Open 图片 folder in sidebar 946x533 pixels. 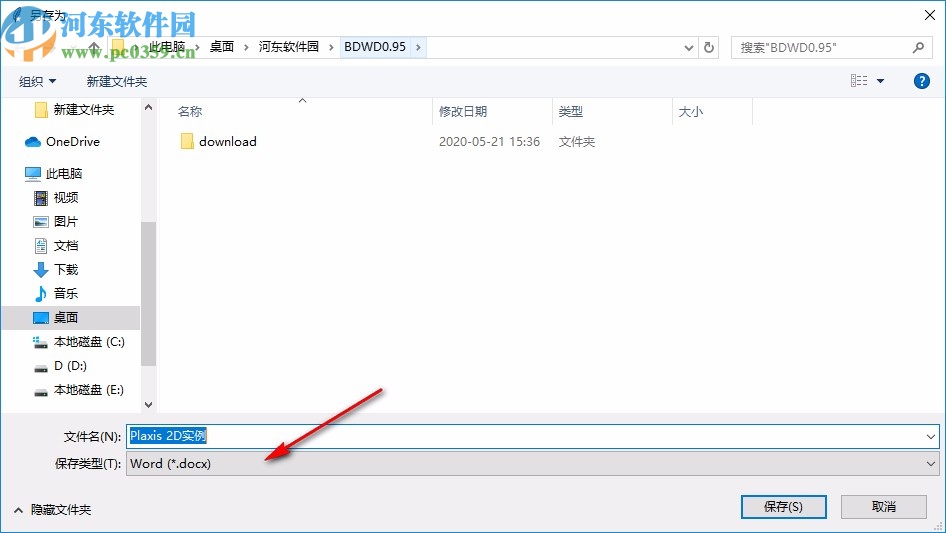[x=66, y=222]
